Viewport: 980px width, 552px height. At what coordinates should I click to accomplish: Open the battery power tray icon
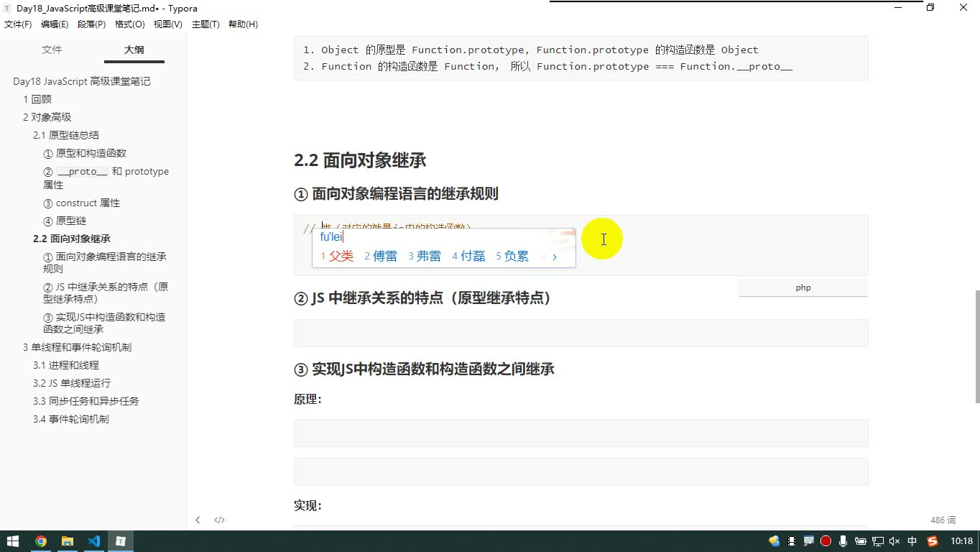tap(860, 541)
